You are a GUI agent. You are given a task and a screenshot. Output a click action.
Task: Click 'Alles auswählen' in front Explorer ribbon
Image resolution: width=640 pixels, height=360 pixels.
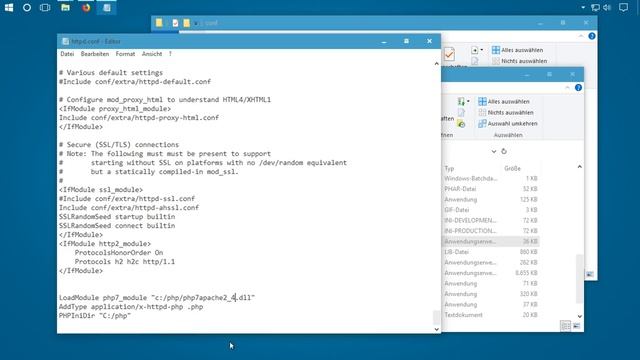coord(504,101)
